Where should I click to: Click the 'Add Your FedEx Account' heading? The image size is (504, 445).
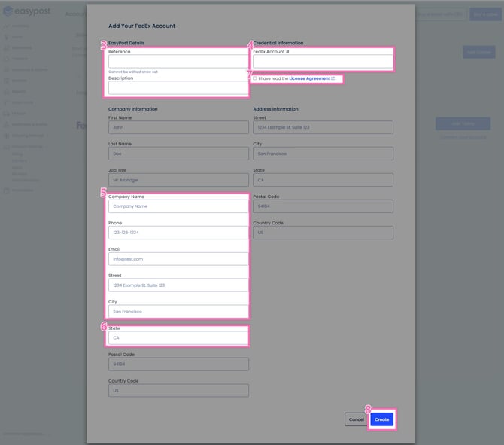[141, 26]
